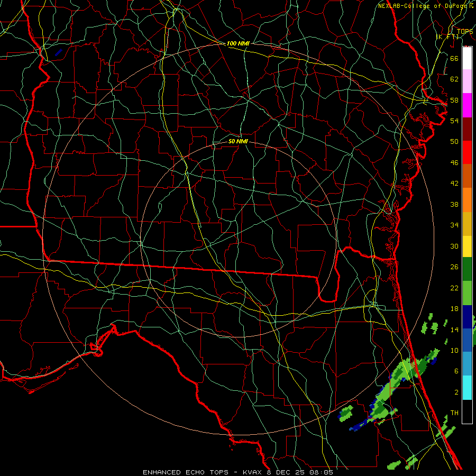
Task: Select the dark green legend band
Action: pyautogui.click(x=467, y=269)
